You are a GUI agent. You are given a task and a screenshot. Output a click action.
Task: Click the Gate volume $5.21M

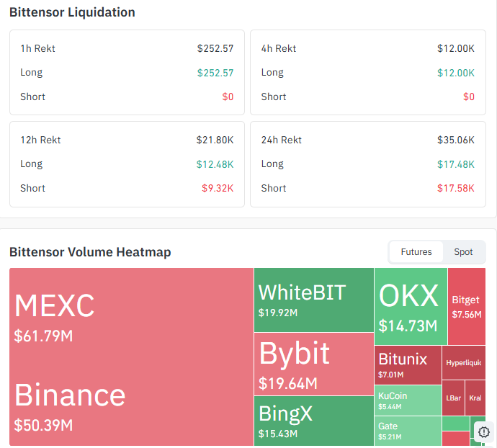(390, 437)
